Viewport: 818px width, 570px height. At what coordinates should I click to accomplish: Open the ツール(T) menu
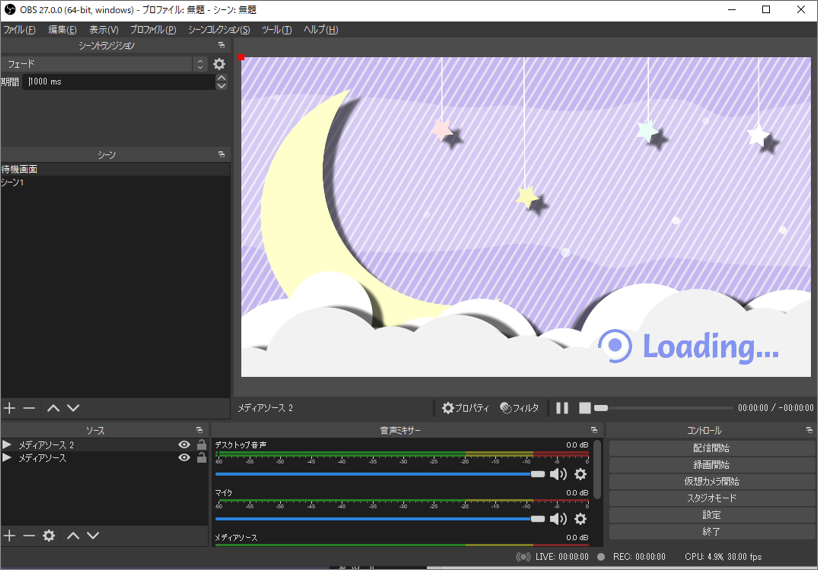pos(276,30)
